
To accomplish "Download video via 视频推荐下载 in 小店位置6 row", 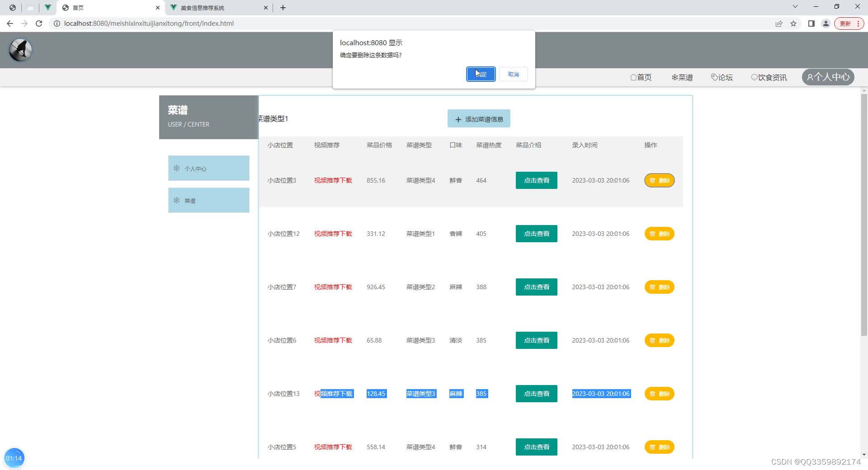I will click(x=333, y=340).
